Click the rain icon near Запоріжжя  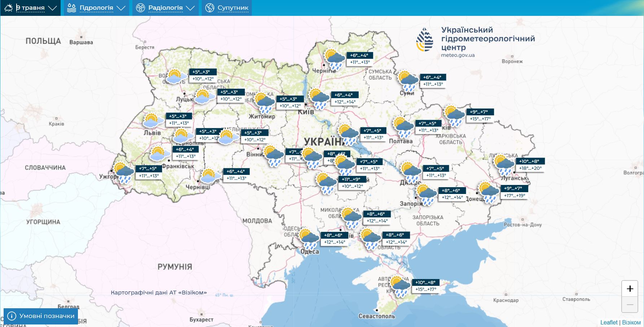(x=427, y=194)
